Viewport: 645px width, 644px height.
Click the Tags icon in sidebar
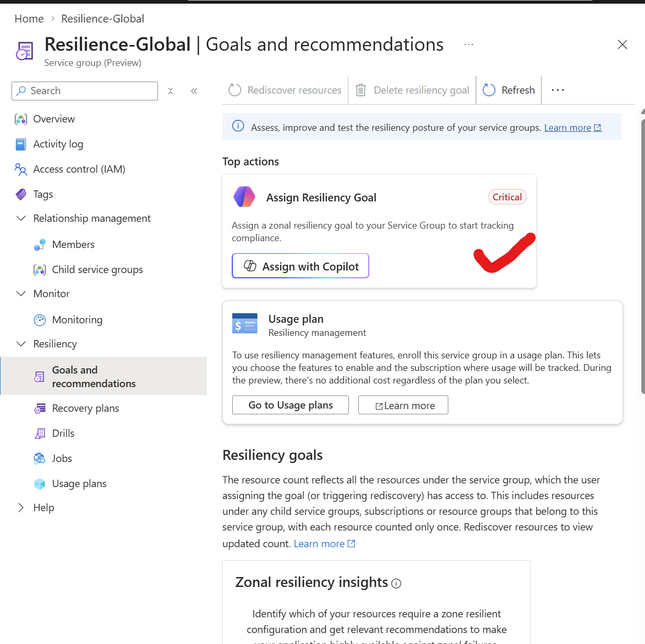[21, 195]
